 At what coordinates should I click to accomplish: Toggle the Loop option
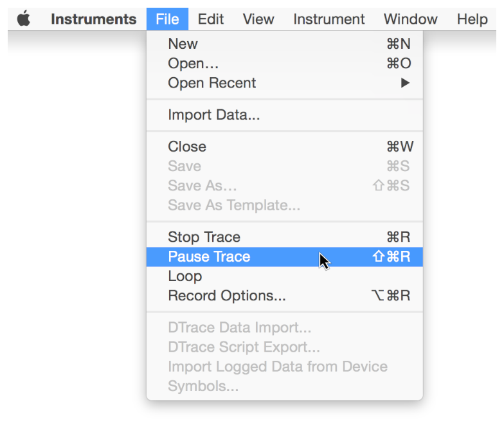click(x=184, y=277)
